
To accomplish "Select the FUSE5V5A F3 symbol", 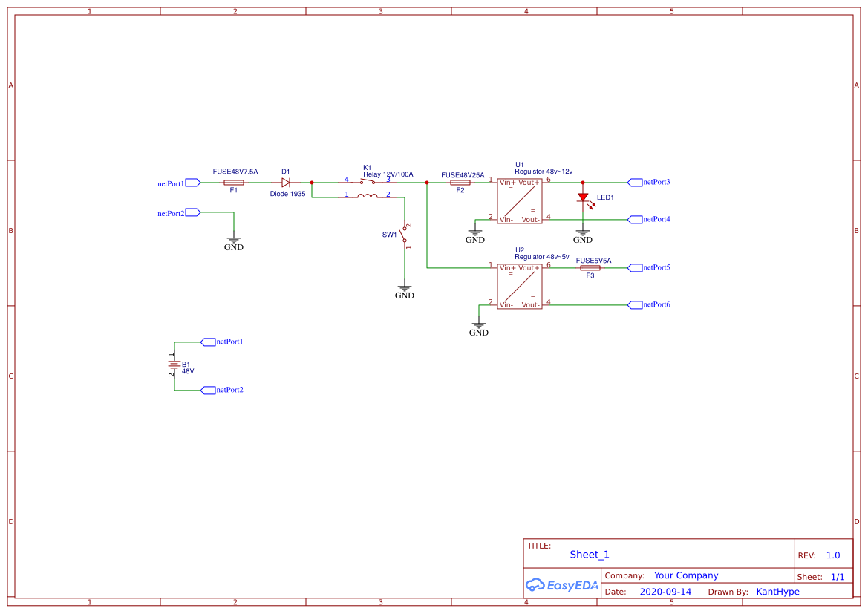I will pos(590,268).
